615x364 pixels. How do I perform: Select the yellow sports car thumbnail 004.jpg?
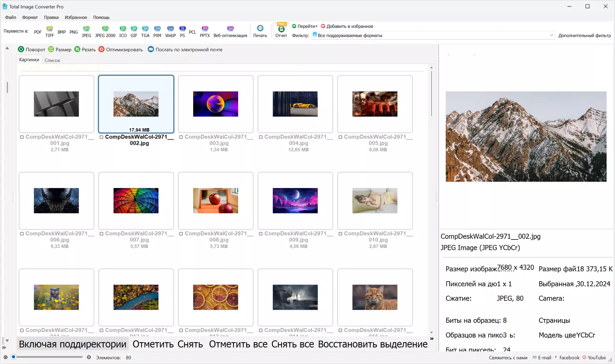coord(295,104)
